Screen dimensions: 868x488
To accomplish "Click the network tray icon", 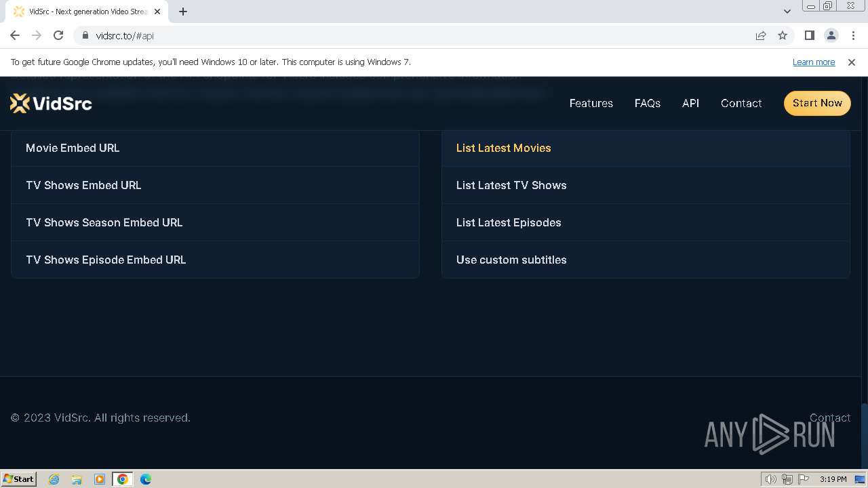I will [x=787, y=479].
